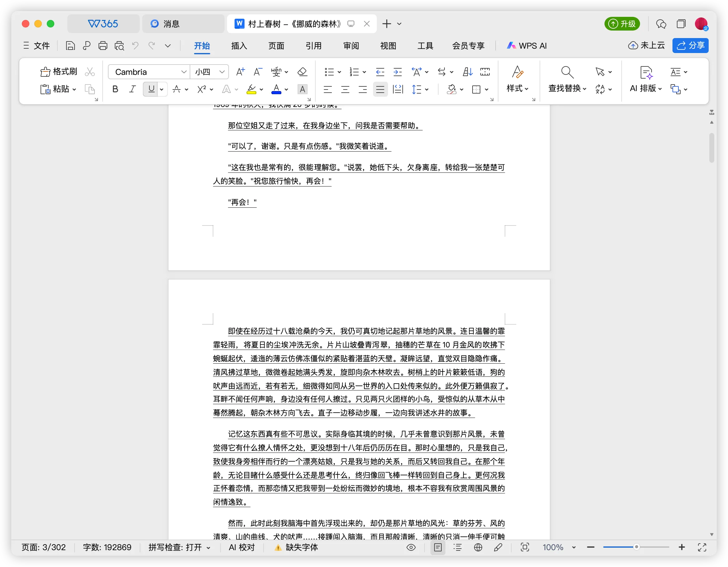Screen dimensions: 728x567
Task: Open the font size 小四 dropdown
Action: 222,72
